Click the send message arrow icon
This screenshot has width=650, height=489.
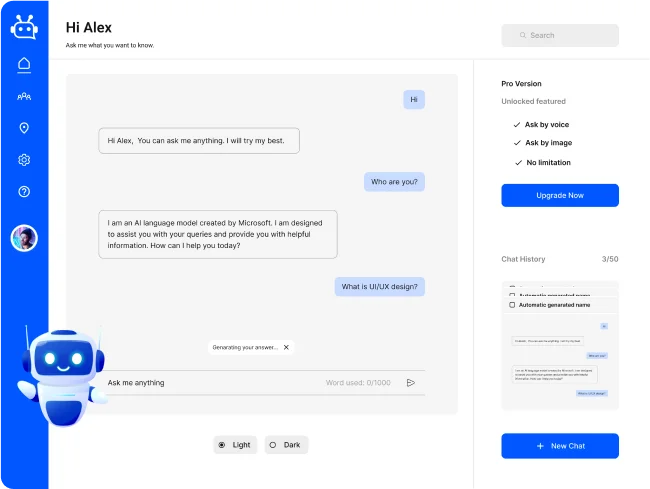(x=410, y=382)
